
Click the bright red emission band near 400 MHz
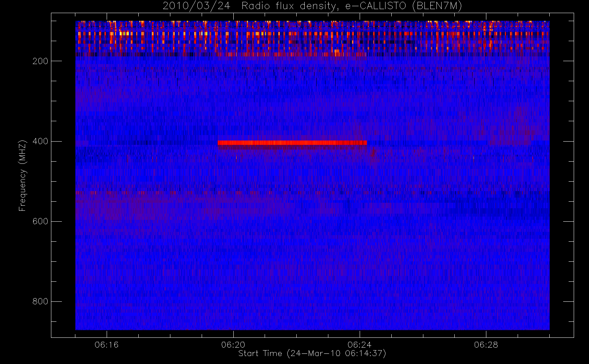click(292, 143)
